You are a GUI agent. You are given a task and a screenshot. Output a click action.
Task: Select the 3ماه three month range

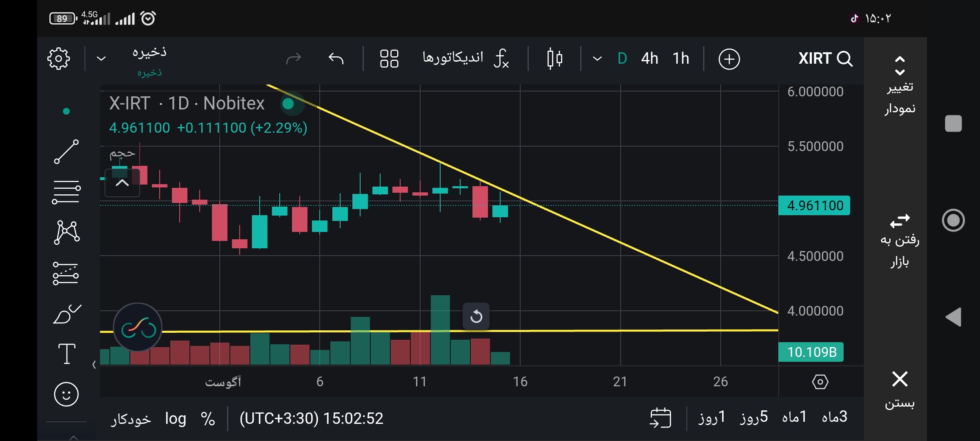click(x=834, y=417)
